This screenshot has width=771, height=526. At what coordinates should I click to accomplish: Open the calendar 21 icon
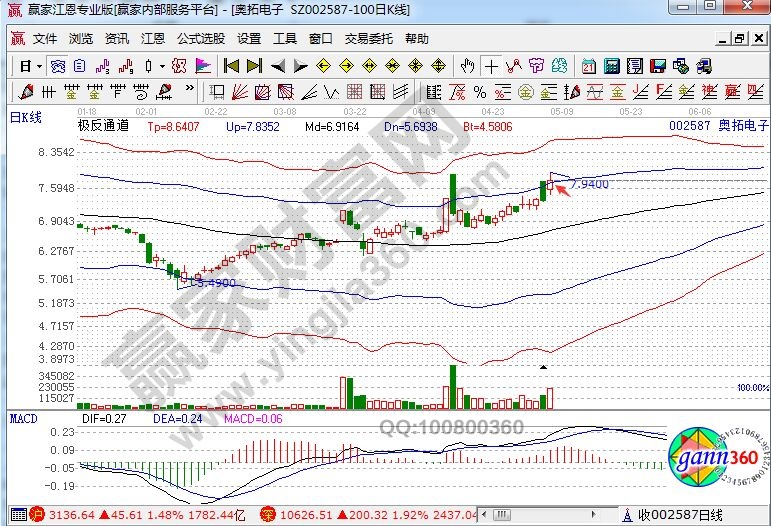pyautogui.click(x=588, y=66)
